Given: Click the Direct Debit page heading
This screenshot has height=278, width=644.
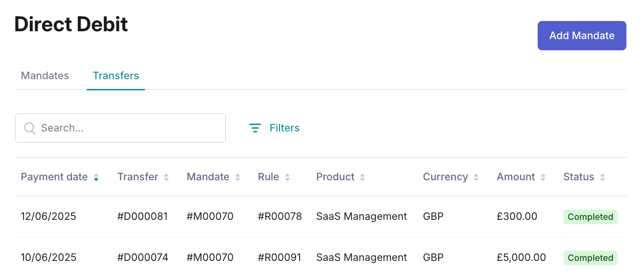Looking at the screenshot, I should click(x=71, y=24).
